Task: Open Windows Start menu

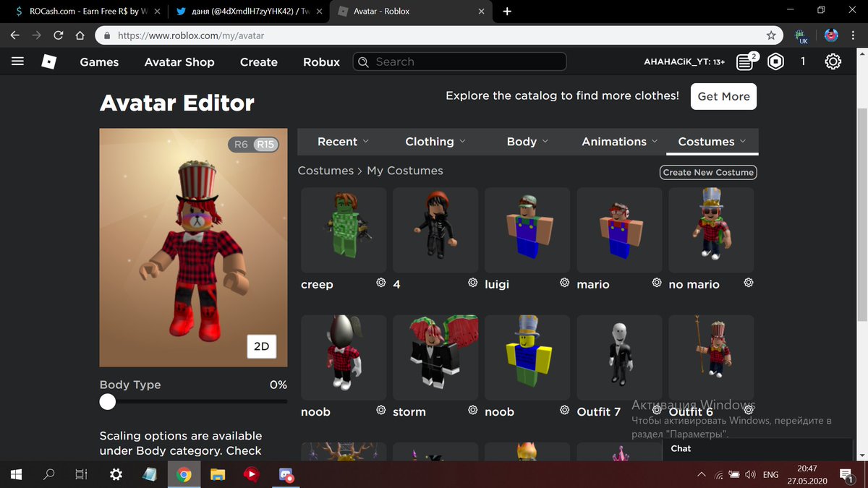Action: click(16, 474)
